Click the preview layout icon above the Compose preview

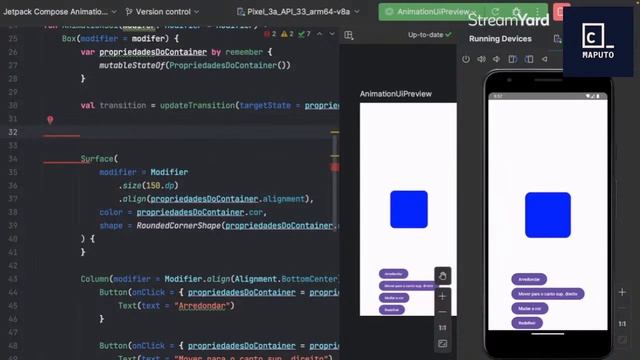tap(349, 36)
